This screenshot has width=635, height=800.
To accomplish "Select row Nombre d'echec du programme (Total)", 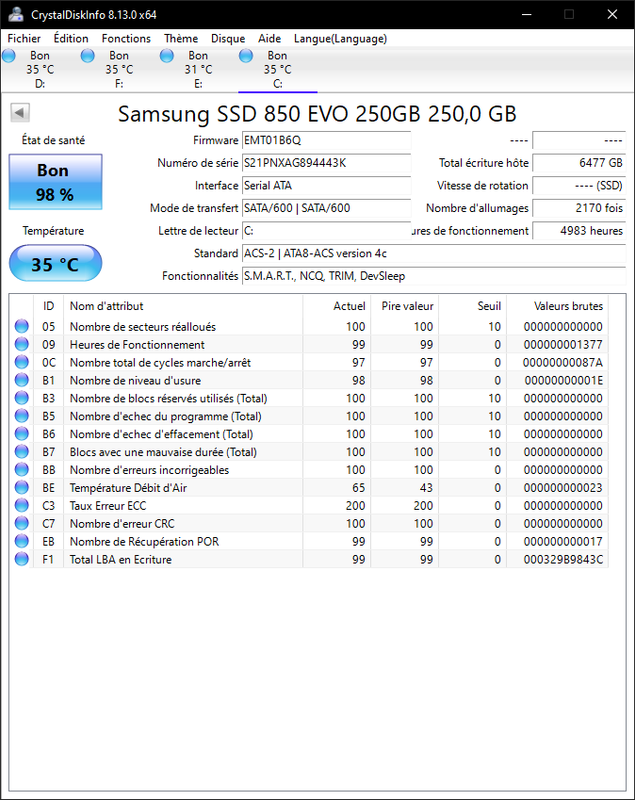I will (x=309, y=415).
